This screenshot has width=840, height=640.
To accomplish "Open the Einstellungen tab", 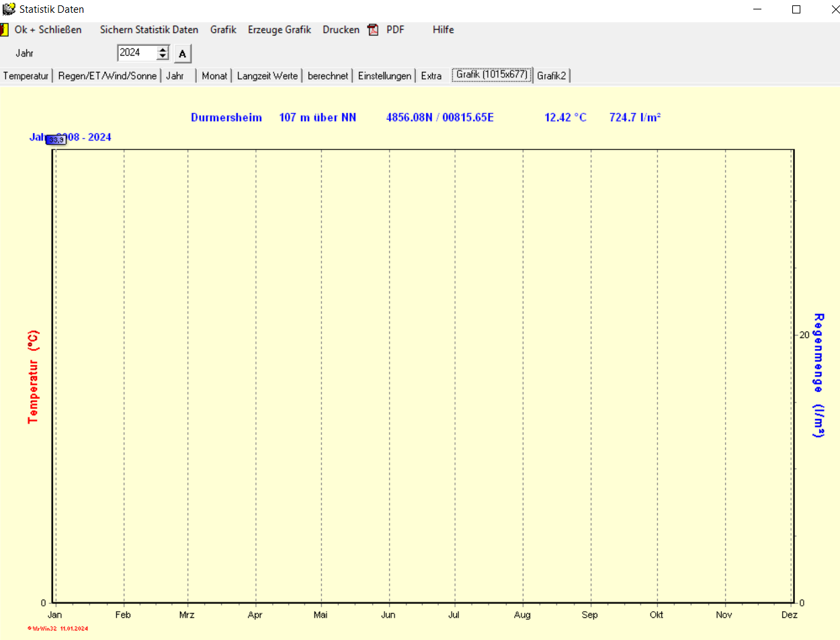I will (x=384, y=76).
